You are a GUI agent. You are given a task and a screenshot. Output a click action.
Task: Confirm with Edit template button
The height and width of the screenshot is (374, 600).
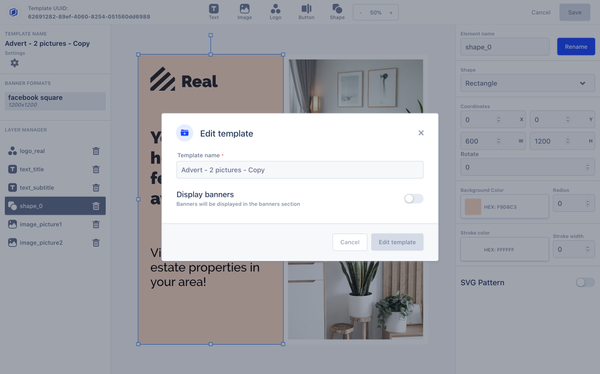pyautogui.click(x=397, y=242)
